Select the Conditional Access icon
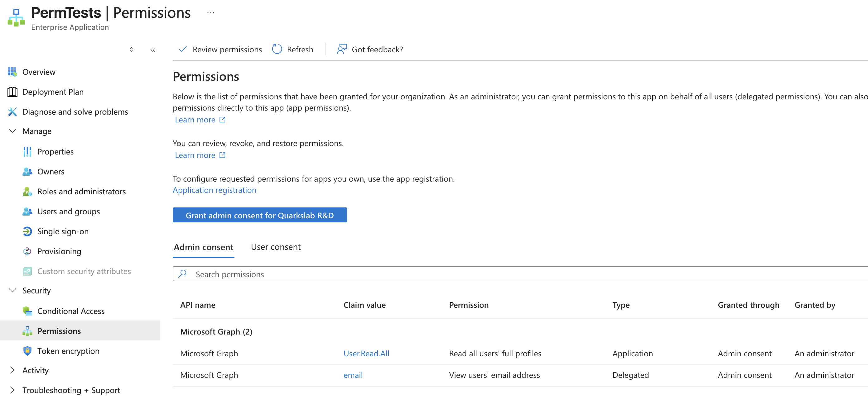Screen dimensions: 868x418 click(27, 311)
